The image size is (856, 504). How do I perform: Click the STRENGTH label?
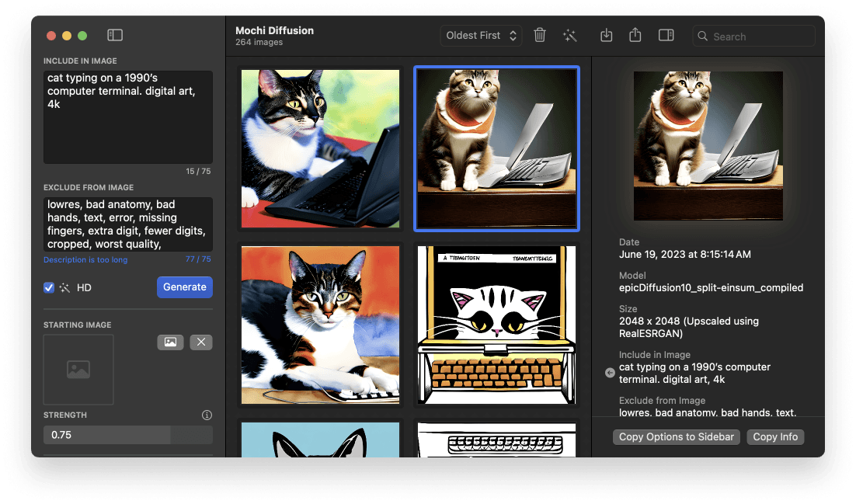coord(65,415)
